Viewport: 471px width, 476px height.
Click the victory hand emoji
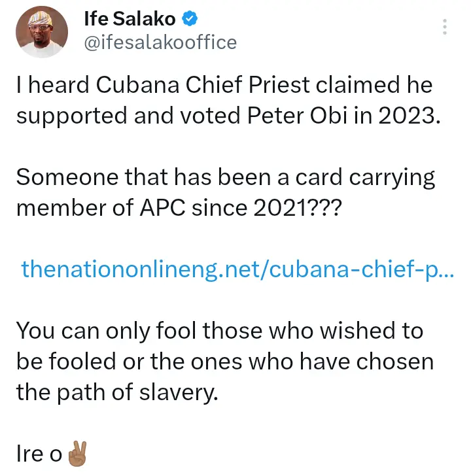77,452
